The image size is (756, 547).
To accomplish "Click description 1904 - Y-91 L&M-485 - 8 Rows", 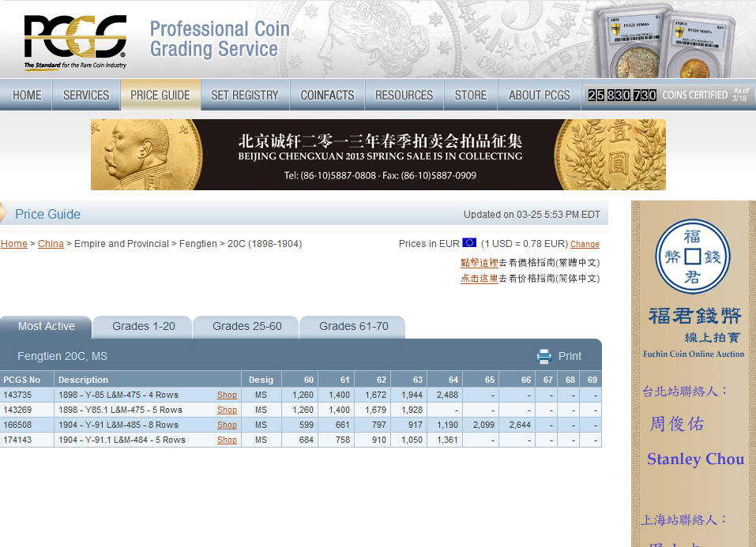I will pos(118,425).
